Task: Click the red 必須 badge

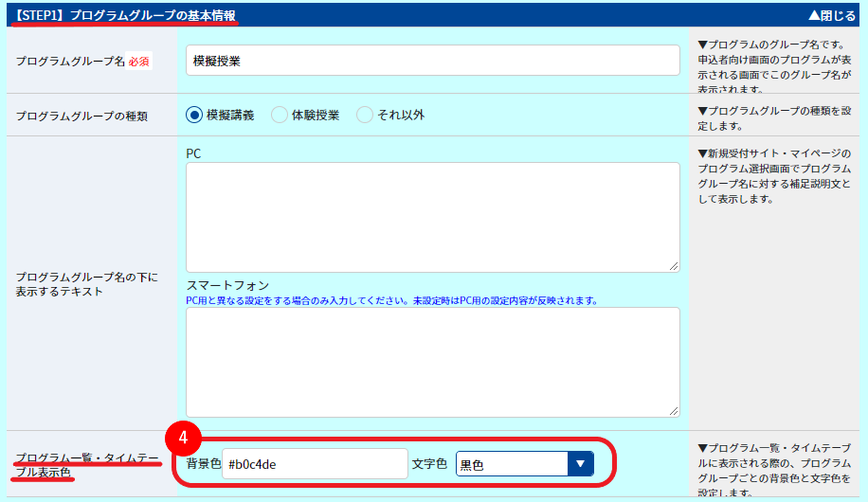Action: coord(139,62)
